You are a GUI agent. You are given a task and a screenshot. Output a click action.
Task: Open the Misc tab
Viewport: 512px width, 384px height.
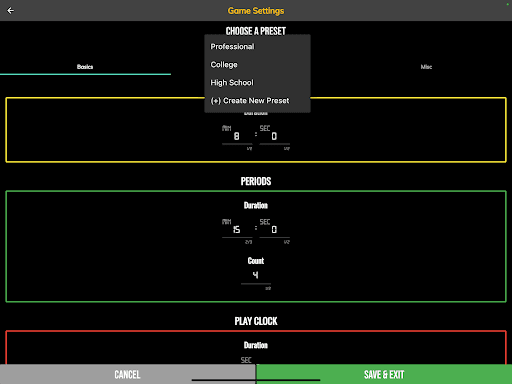[x=426, y=67]
